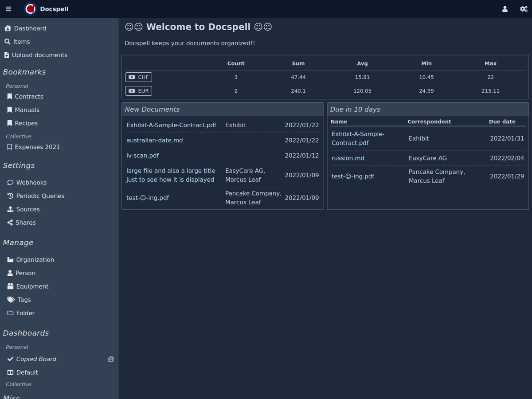Click the home icon beside Copied Board

pyautogui.click(x=111, y=359)
